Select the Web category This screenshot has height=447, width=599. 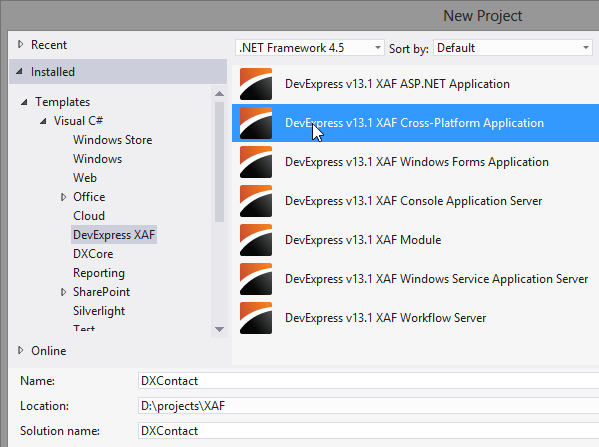(85, 178)
